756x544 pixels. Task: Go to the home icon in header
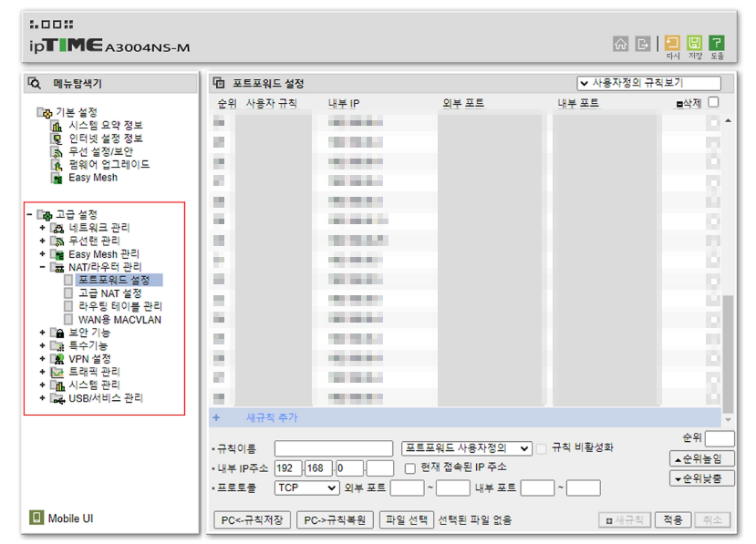click(620, 44)
